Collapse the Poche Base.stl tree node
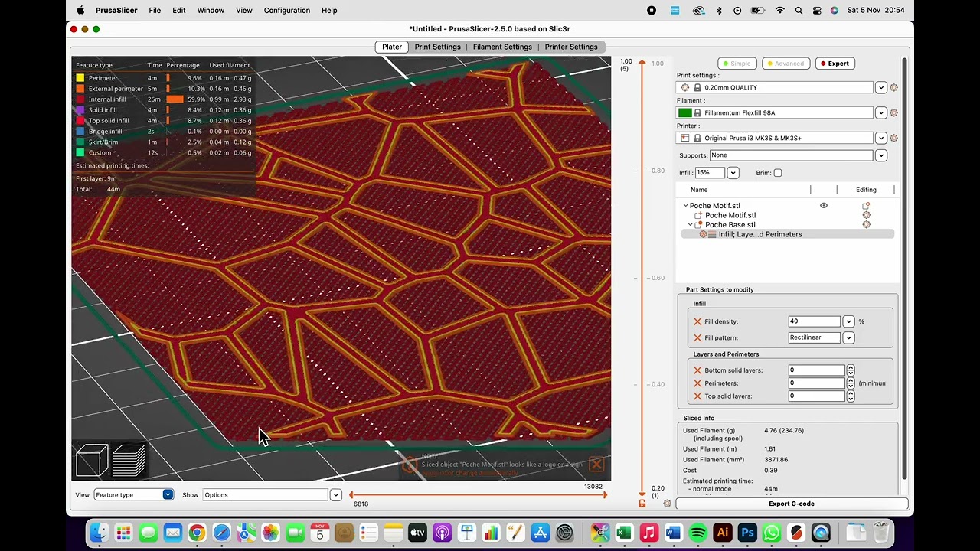 [x=691, y=225]
